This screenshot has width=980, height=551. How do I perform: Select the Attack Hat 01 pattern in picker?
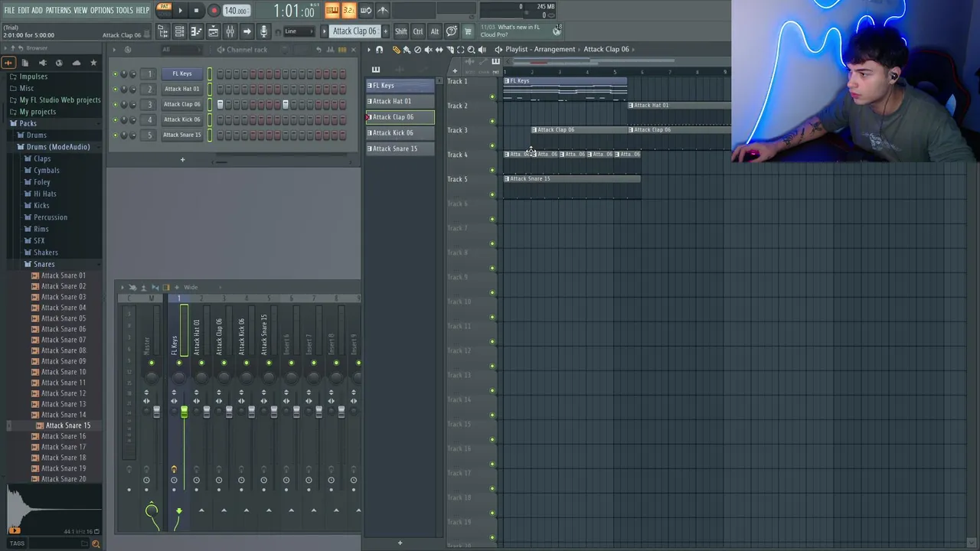point(400,101)
